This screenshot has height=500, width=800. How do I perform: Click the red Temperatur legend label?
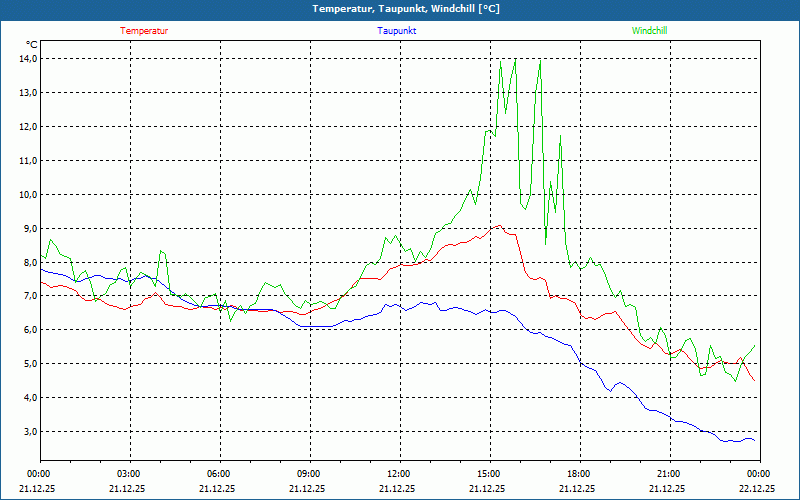144,31
